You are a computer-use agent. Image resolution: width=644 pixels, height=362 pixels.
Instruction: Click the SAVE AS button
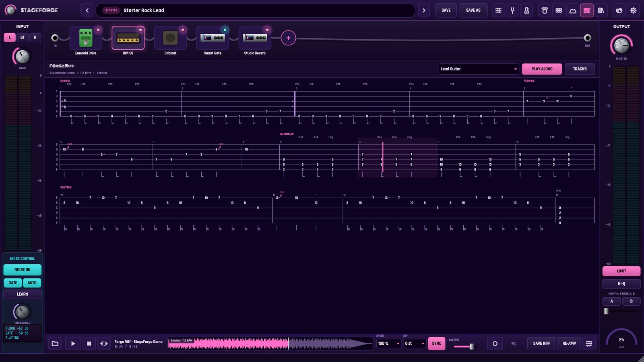point(473,10)
